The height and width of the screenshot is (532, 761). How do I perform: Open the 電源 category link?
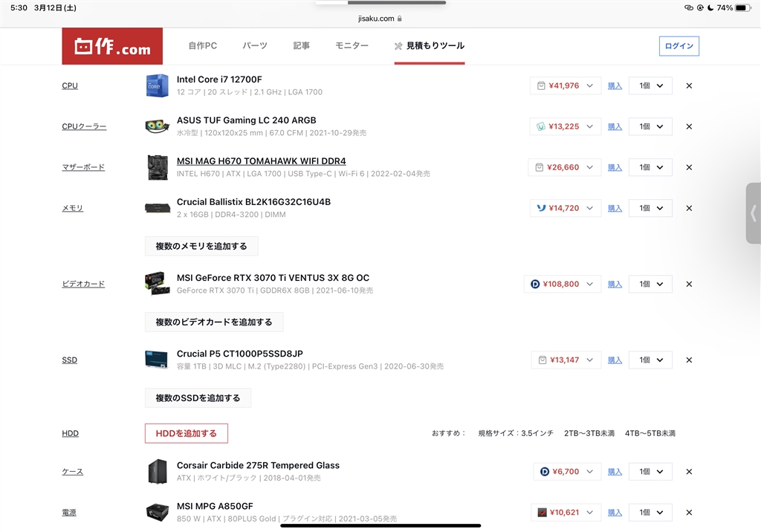(69, 513)
